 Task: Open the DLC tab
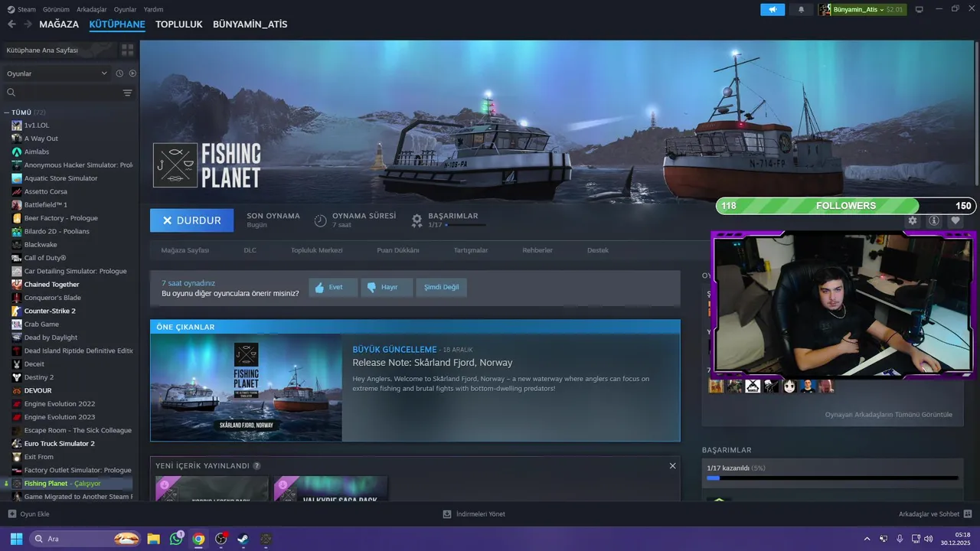coord(250,250)
